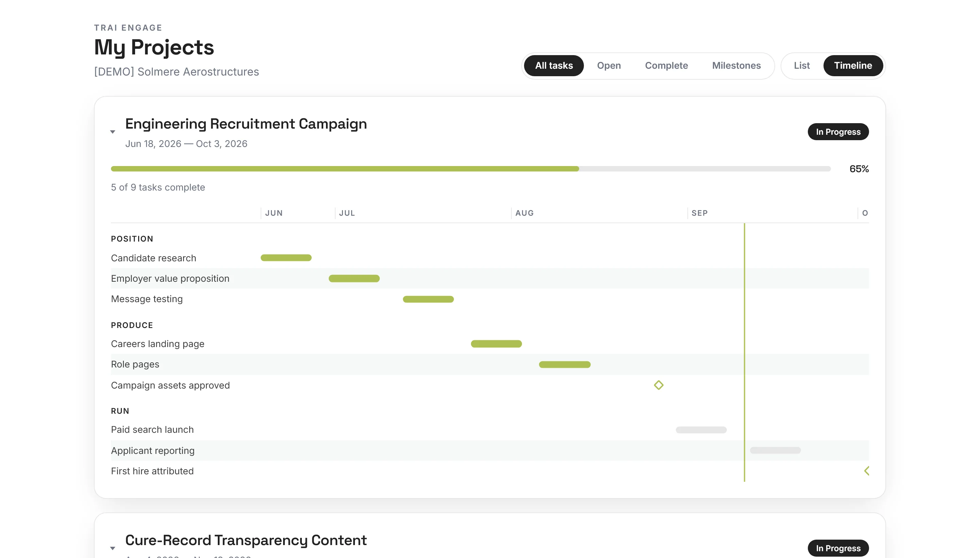Click the Jun 18, 2026 — Oct 3, 2026 date range

point(186,144)
